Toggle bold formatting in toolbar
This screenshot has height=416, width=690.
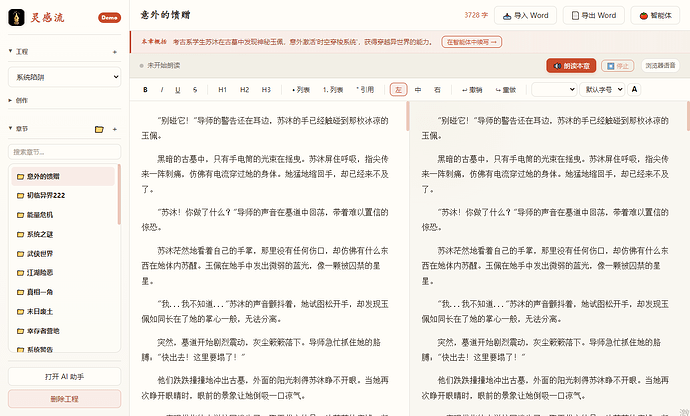(145, 90)
